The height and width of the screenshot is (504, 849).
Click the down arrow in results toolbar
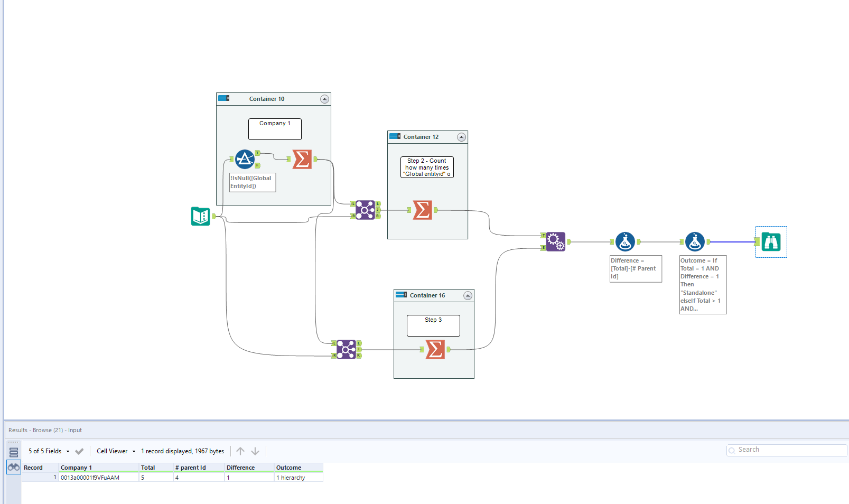coord(255,451)
